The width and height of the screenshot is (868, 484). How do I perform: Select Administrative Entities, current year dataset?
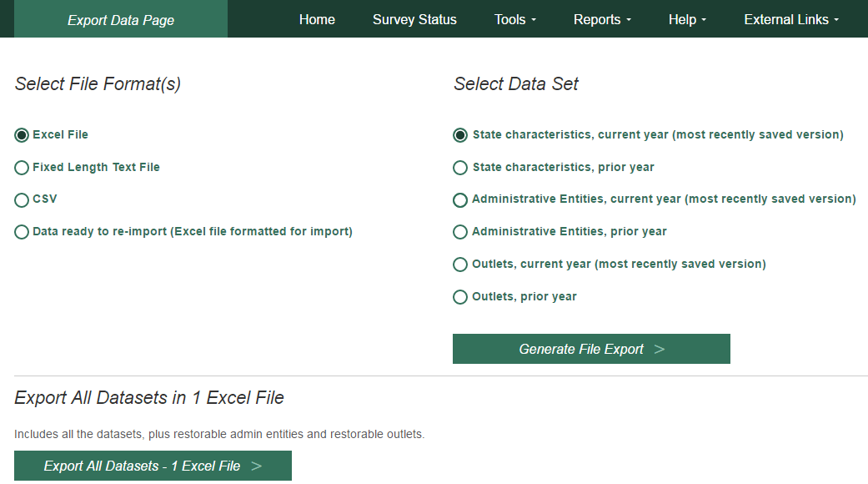460,200
